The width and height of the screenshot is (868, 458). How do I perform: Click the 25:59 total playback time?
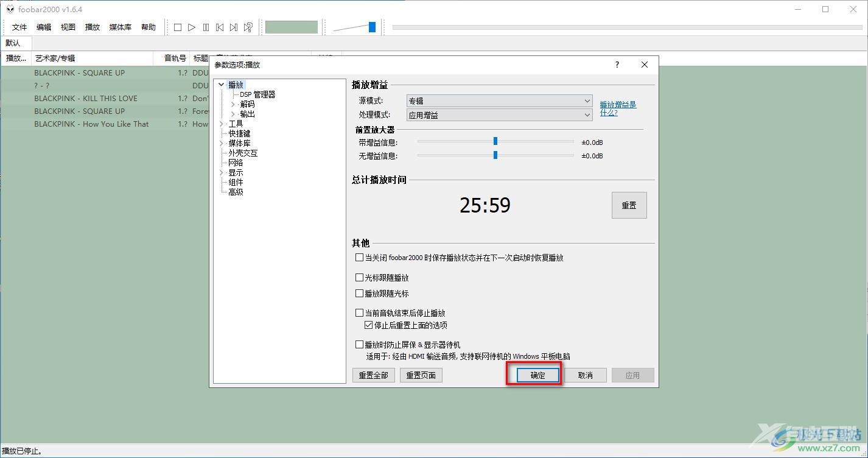485,205
